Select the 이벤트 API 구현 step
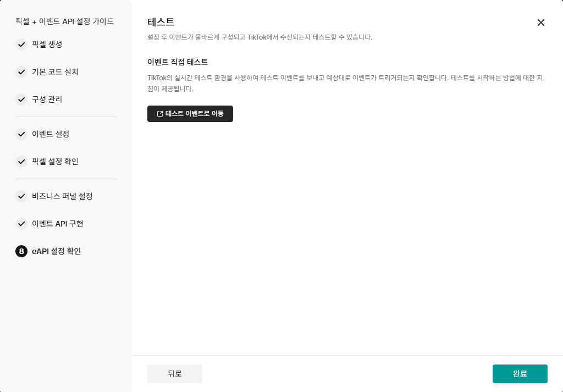 (58, 224)
